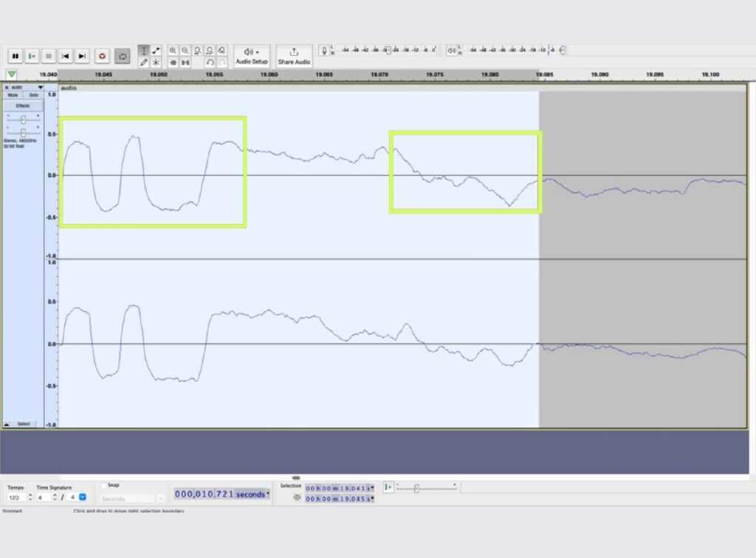Screen dimensions: 756x558
Task: Mute the audio track
Action: [x=13, y=95]
